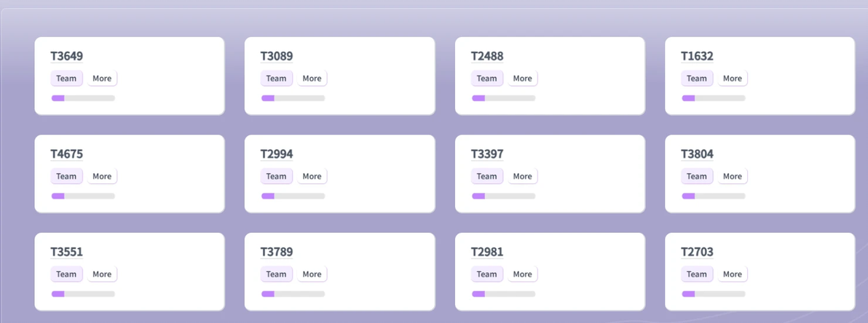Select the T3089 card title link

coord(277,57)
